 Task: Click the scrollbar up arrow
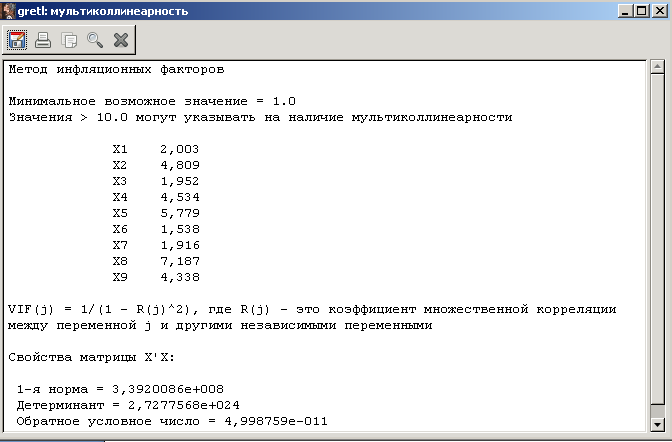(657, 66)
